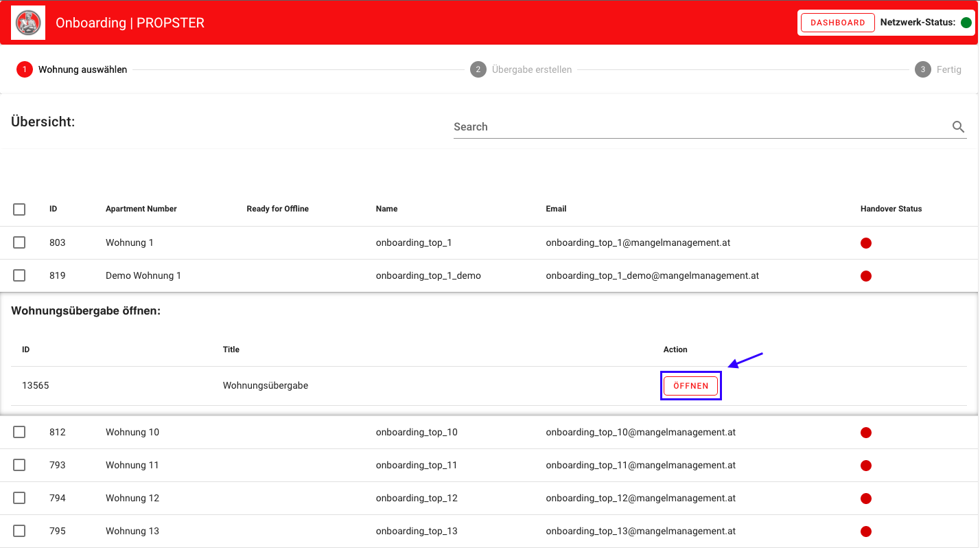Screen dimensions: 980x548
Task: Click red status dot for Demo Wohnung 1
Action: click(866, 276)
